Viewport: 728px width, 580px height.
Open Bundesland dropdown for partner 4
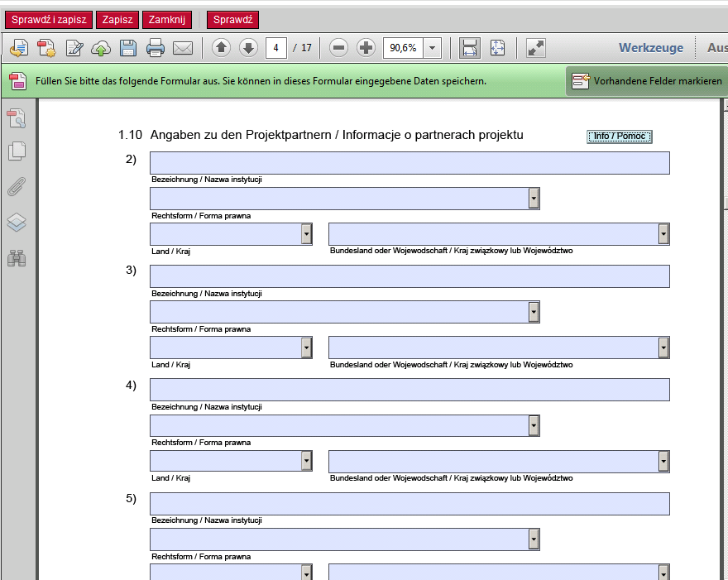tap(663, 461)
